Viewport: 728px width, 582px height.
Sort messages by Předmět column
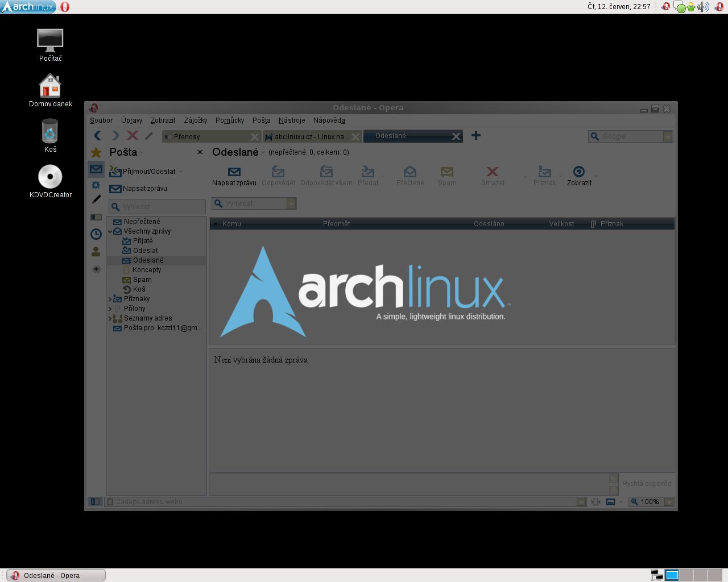click(x=336, y=224)
